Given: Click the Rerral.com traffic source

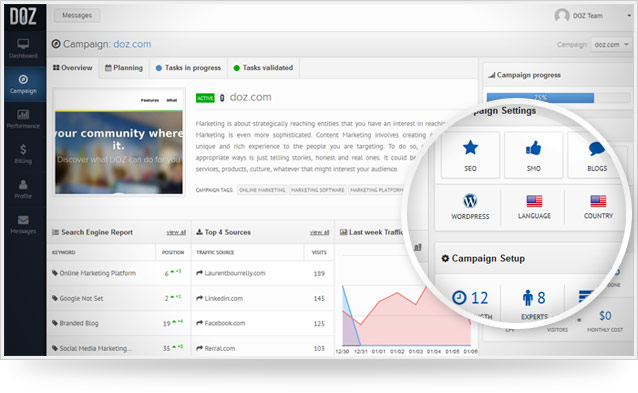Looking at the screenshot, I should tap(220, 348).
